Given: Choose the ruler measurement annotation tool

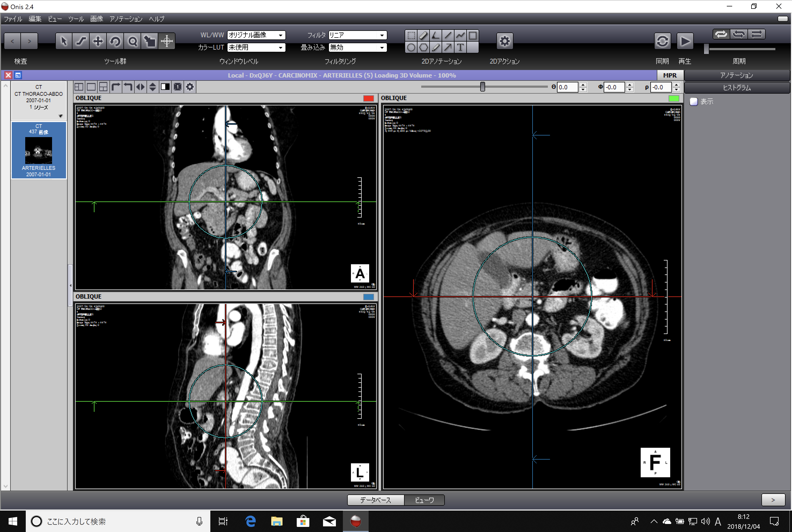Looking at the screenshot, I should pyautogui.click(x=423, y=35).
